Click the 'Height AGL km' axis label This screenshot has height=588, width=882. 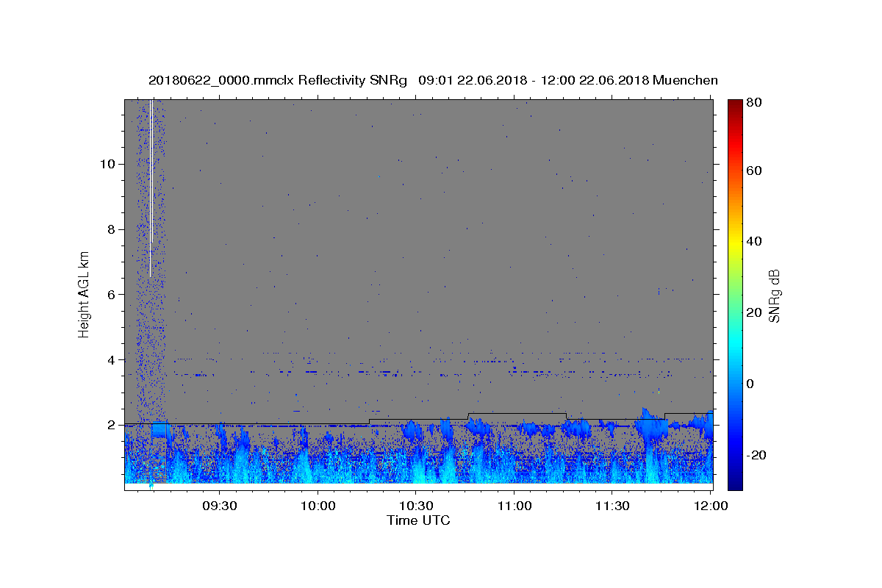(84, 294)
